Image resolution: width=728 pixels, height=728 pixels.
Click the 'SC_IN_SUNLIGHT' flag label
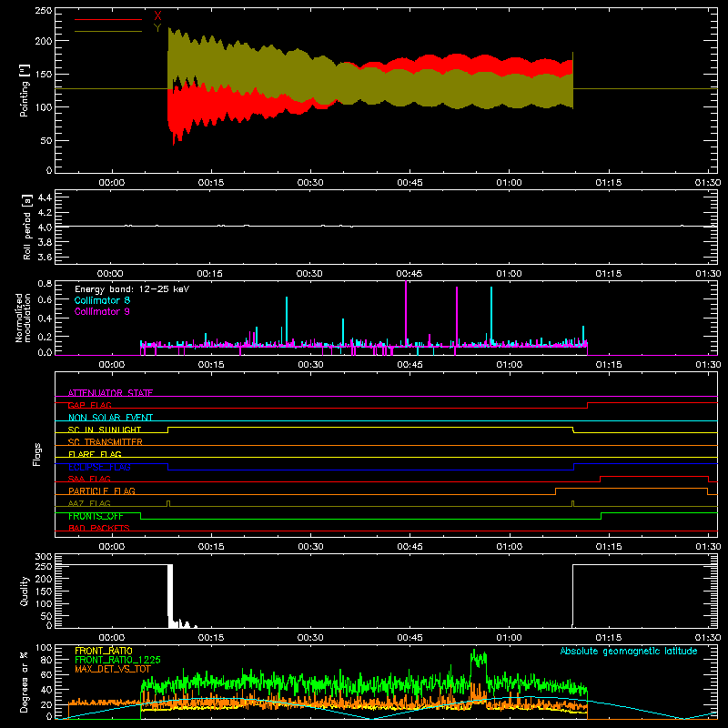105,430
